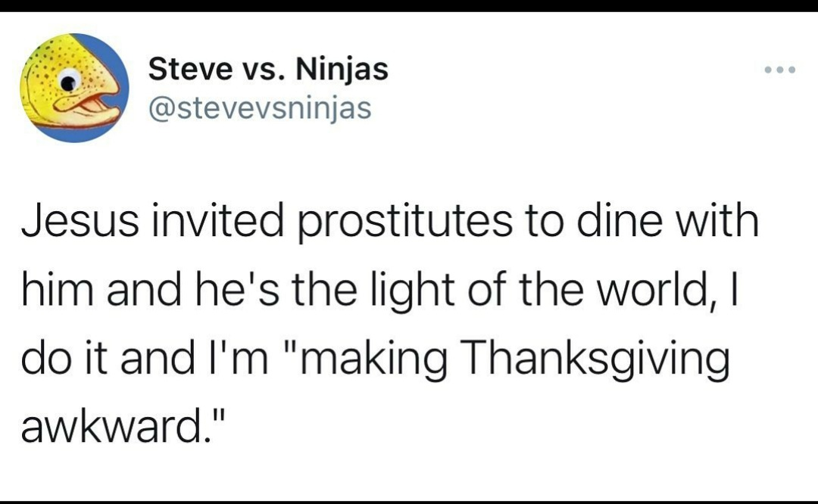
Task: Click the word invited in the tweet
Action: tap(218, 220)
